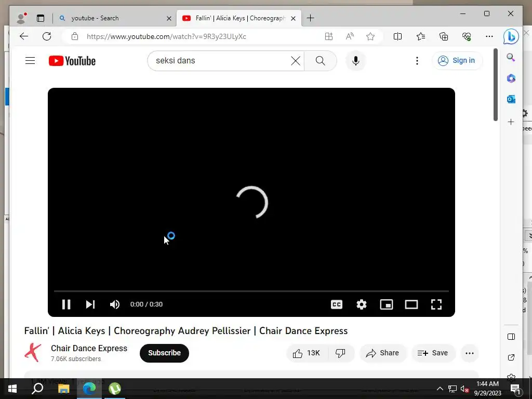Show hidden system tray icons
532x399 pixels.
pyautogui.click(x=440, y=389)
